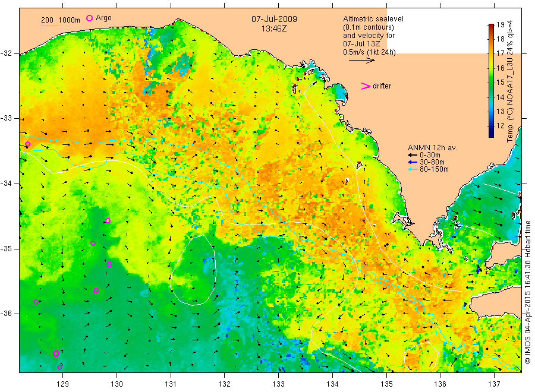Click the 131 longitude axis label

tap(171, 384)
